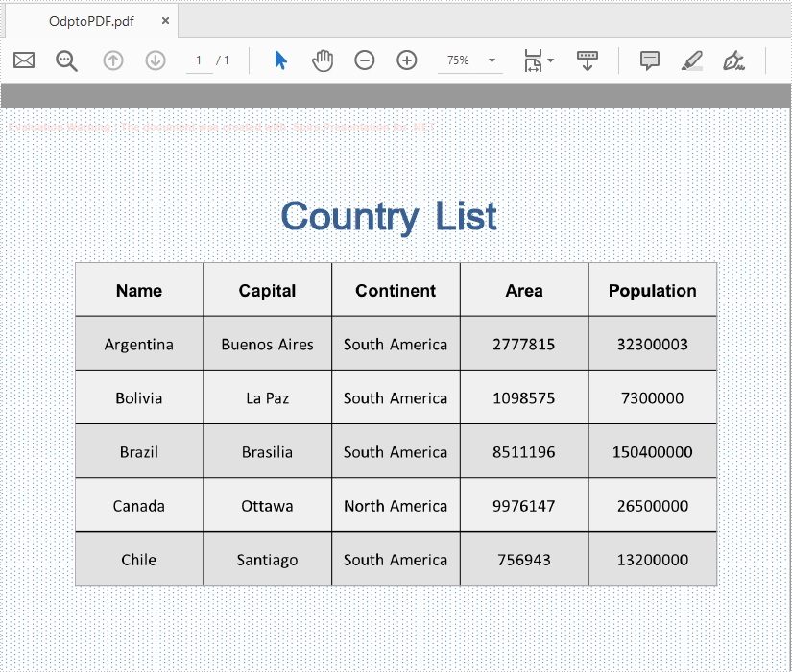The height and width of the screenshot is (672, 792).
Task: Select the Argentina cell
Action: point(139,344)
